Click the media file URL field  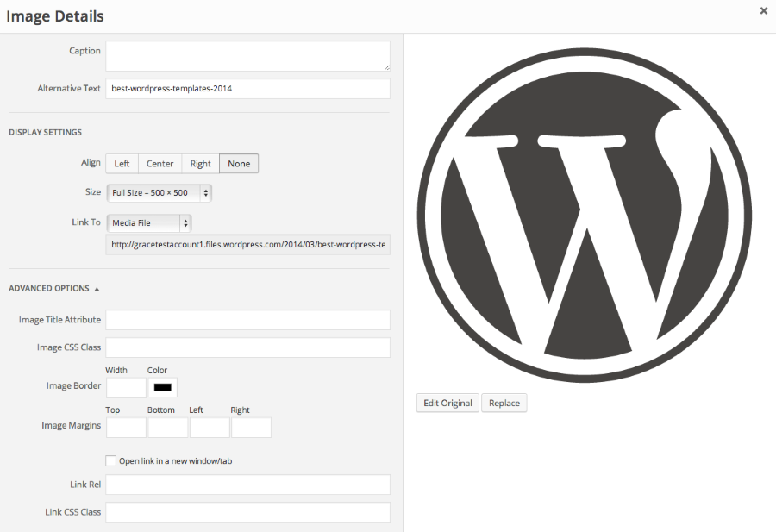(247, 244)
